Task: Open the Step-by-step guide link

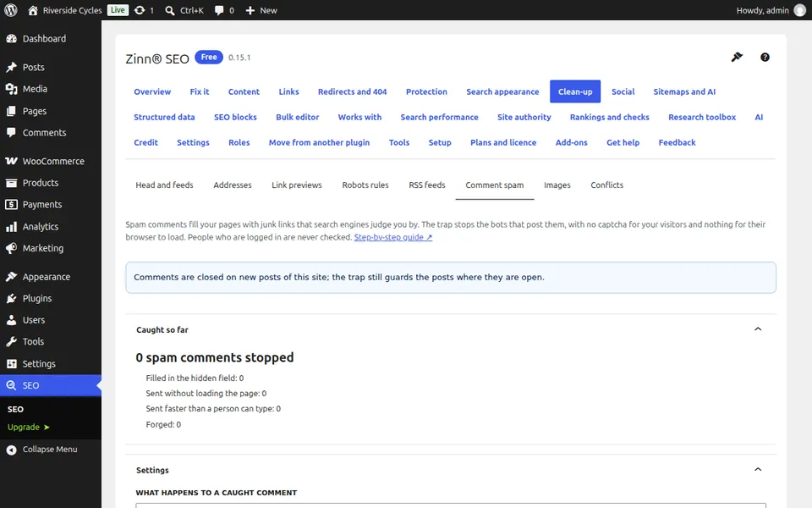Action: [x=393, y=237]
